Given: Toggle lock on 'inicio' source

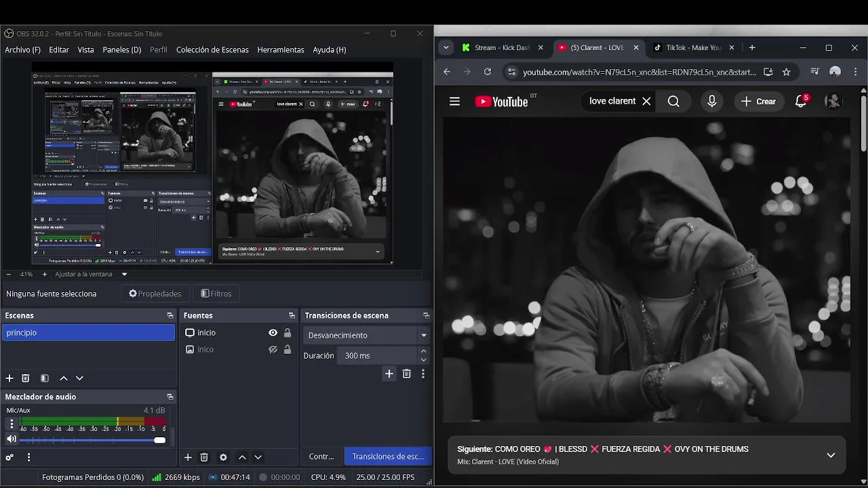Looking at the screenshot, I should 288,333.
